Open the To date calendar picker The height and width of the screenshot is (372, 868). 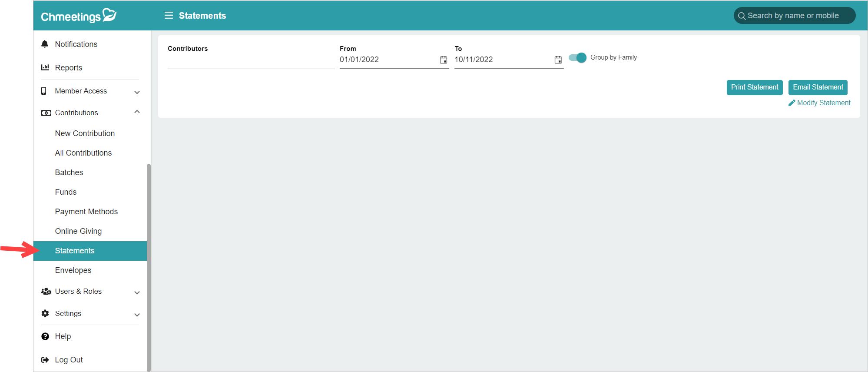[x=558, y=60]
